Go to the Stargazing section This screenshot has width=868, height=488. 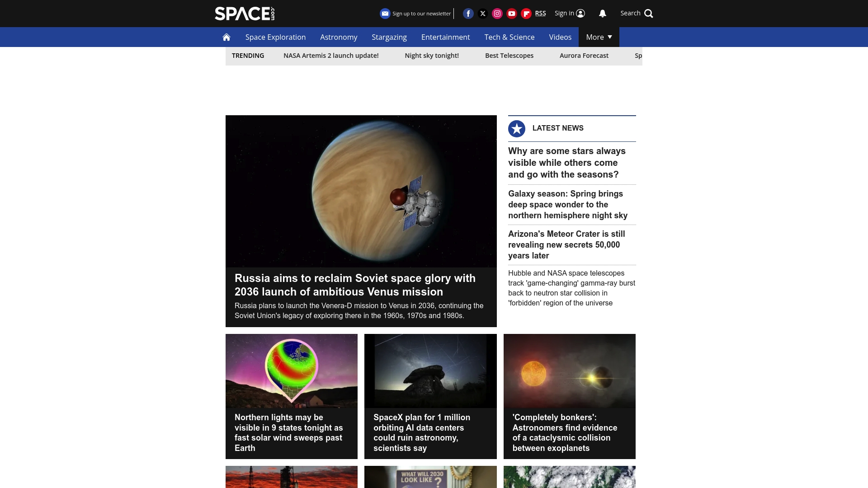click(389, 38)
